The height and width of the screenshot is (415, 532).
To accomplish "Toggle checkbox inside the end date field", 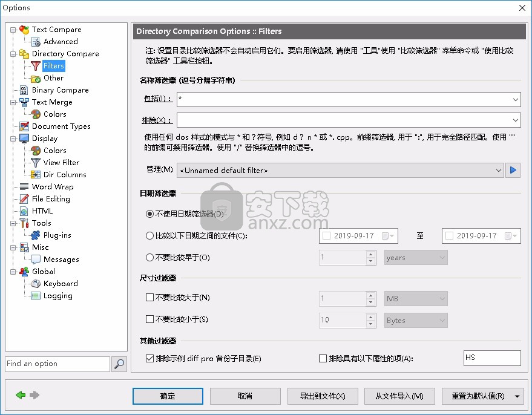I will pyautogui.click(x=449, y=236).
